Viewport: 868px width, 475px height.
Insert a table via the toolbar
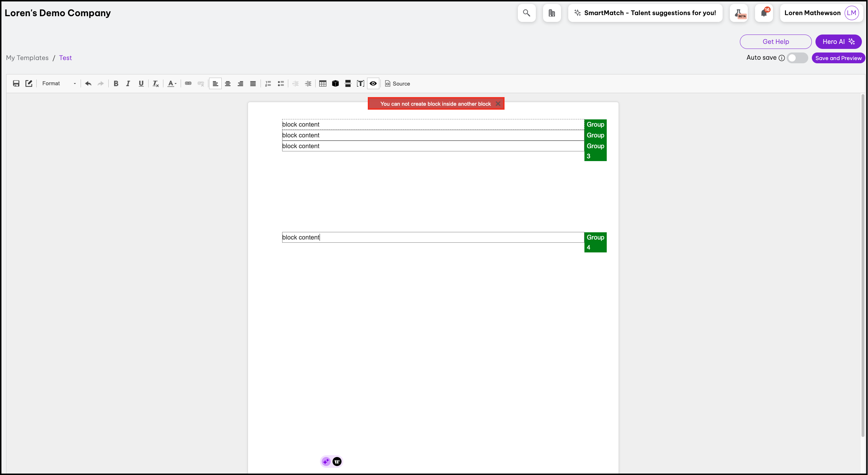click(x=323, y=83)
